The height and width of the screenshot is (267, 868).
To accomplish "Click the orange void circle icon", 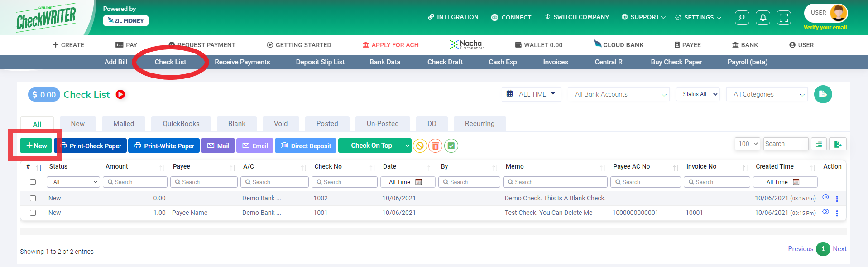I will click(420, 146).
